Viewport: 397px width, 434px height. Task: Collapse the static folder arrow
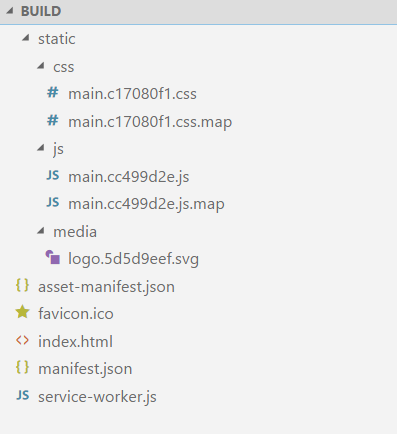(x=25, y=38)
